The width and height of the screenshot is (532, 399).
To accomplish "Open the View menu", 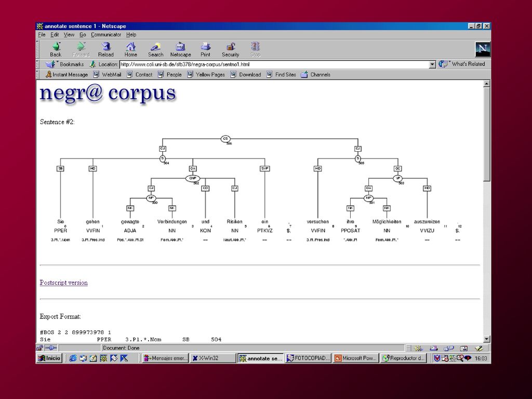I will [x=69, y=35].
